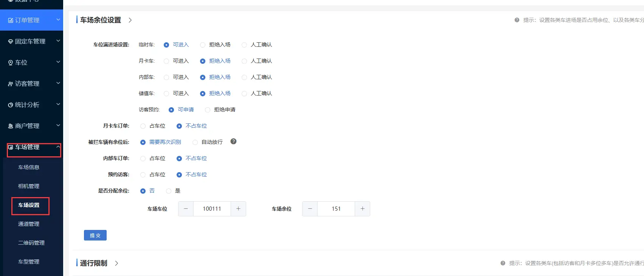
Task: Expand the 车场余位设置 section arrow
Action: pos(130,20)
